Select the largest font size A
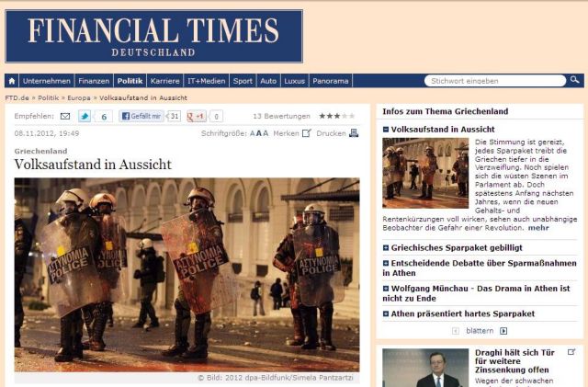 point(266,133)
